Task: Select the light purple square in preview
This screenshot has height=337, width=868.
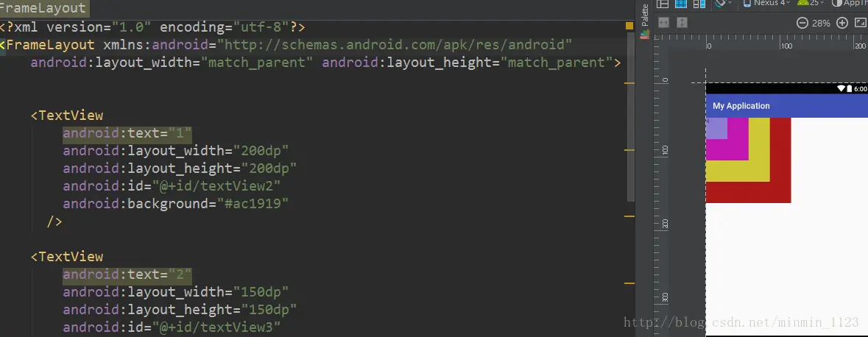Action: click(717, 128)
